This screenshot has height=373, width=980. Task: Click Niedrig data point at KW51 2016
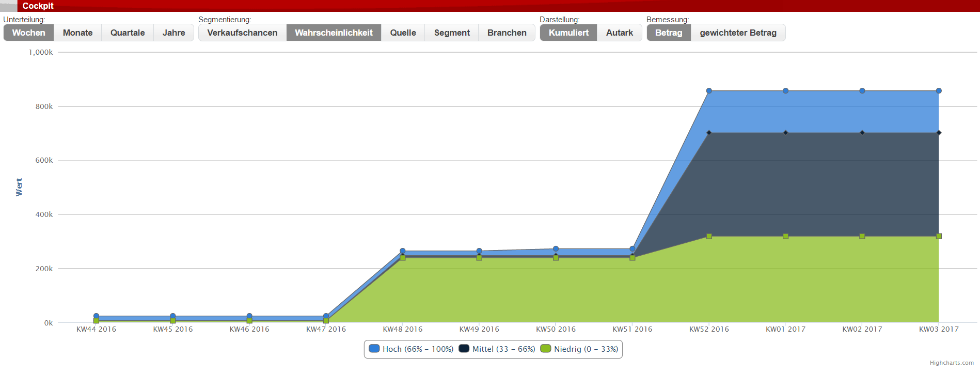633,258
